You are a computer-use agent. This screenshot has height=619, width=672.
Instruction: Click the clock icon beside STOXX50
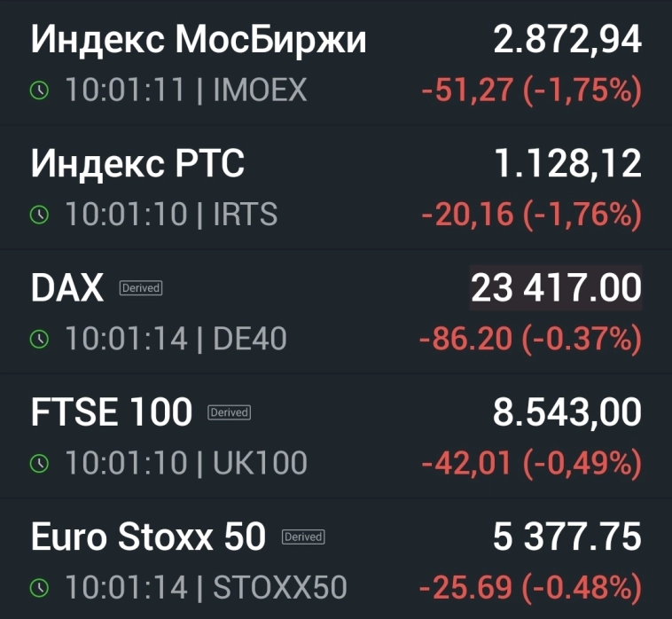pos(39,587)
